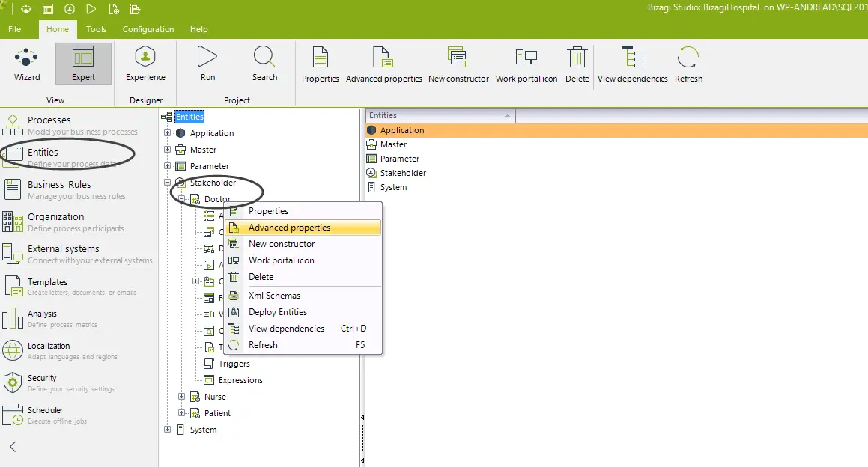Click the Home ribbon tab
The image size is (868, 467).
click(58, 29)
